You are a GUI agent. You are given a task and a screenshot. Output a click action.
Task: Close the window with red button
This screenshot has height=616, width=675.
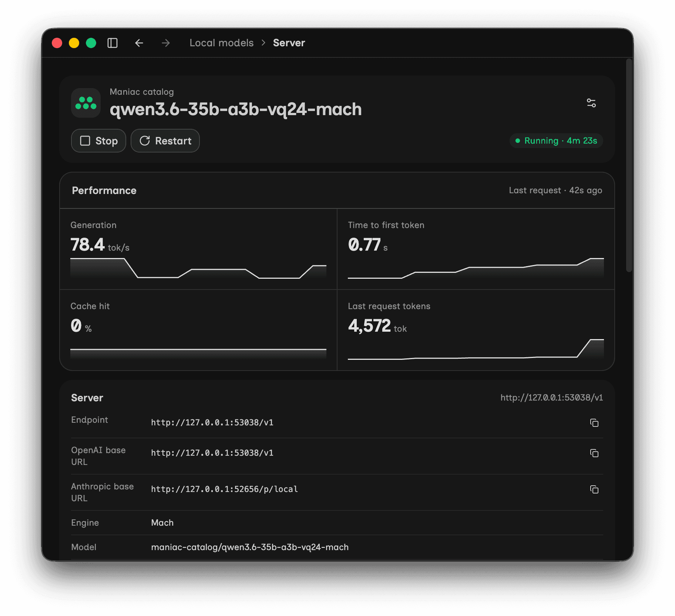click(57, 43)
